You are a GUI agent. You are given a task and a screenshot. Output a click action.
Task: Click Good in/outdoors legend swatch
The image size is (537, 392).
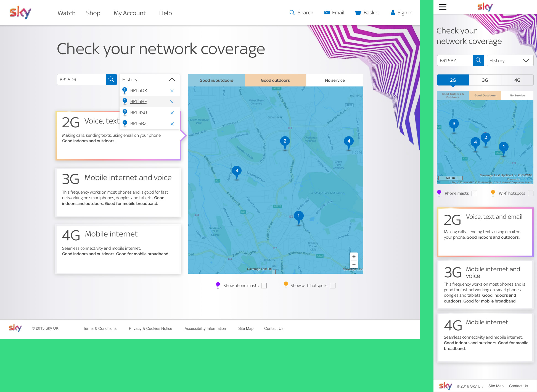[216, 80]
